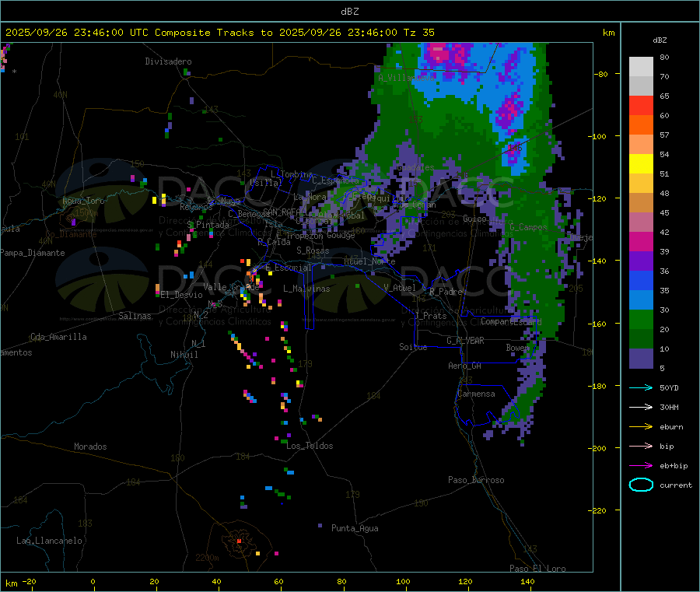The width and height of the screenshot is (700, 592).
Task: Click the 'Guico' map label
Action: [474, 219]
